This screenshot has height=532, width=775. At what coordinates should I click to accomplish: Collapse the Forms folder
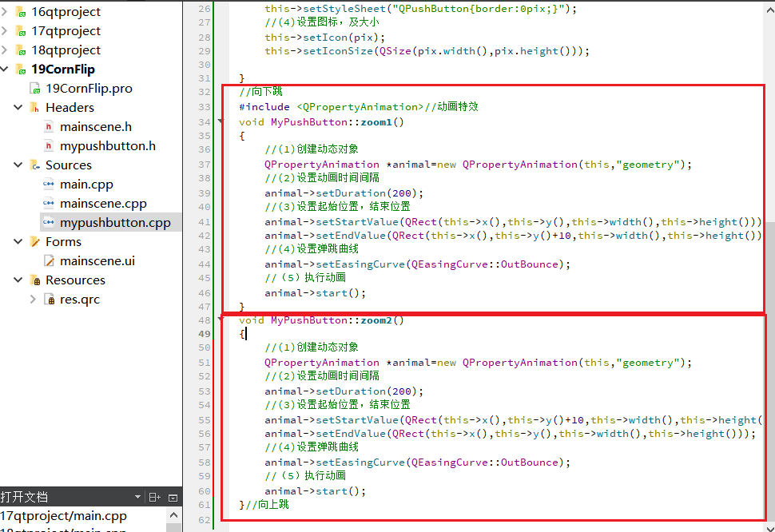coord(18,241)
